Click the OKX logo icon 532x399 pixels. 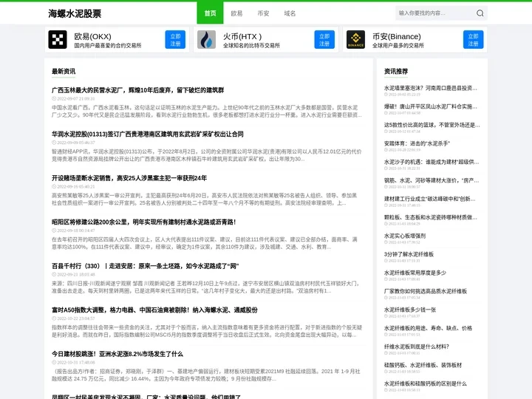click(58, 40)
